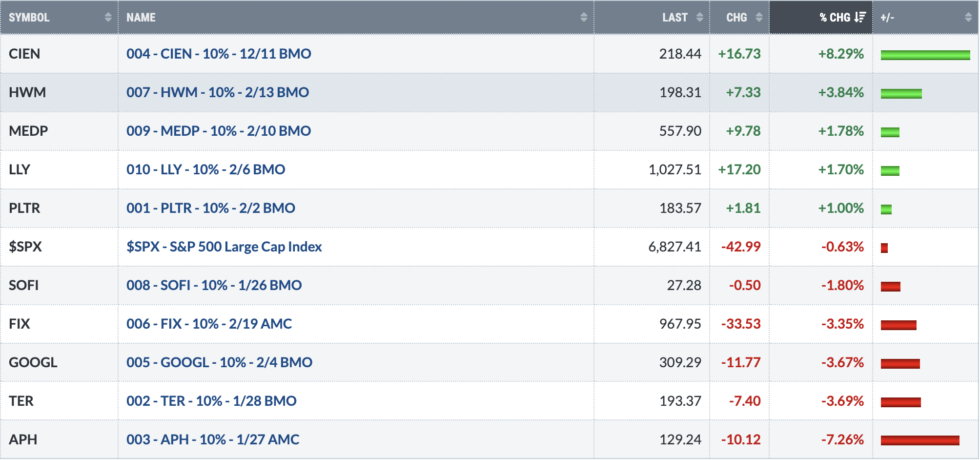
Task: Open the $SPX S&P 500 Large Cap Index link
Action: pyautogui.click(x=224, y=247)
